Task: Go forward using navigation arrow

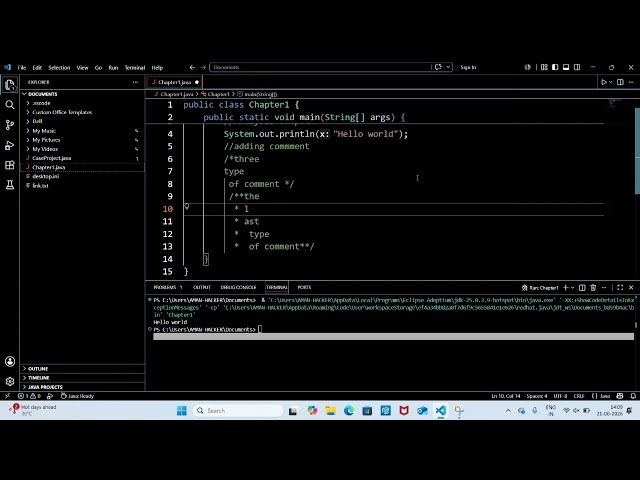Action: 203,67
